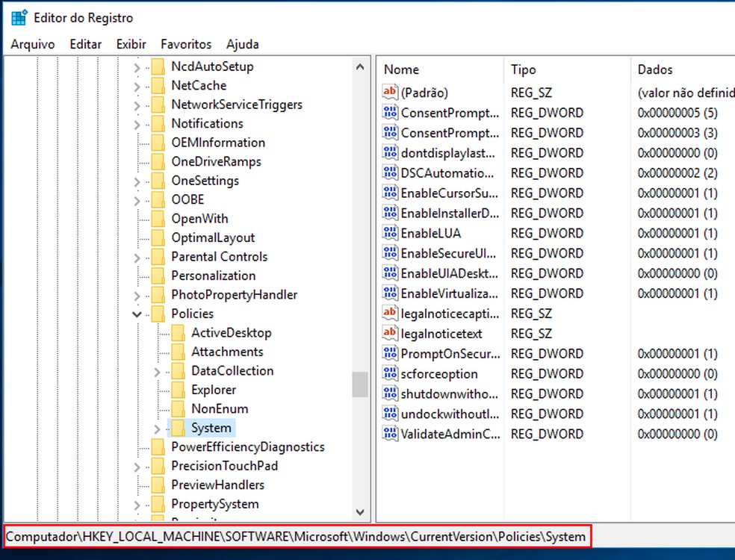This screenshot has height=560, width=735.
Task: Select the System key in tree
Action: pos(211,428)
